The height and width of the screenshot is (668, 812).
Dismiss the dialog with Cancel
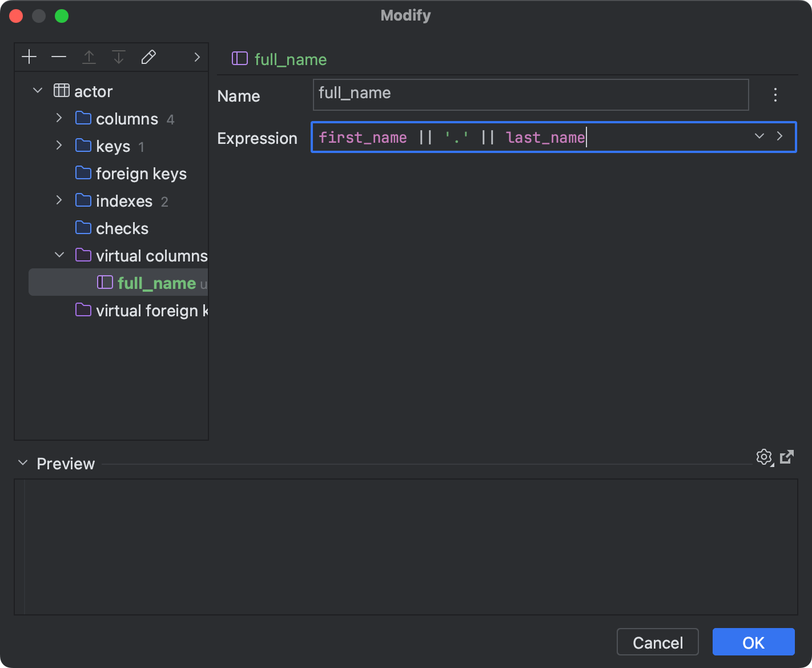(x=657, y=642)
